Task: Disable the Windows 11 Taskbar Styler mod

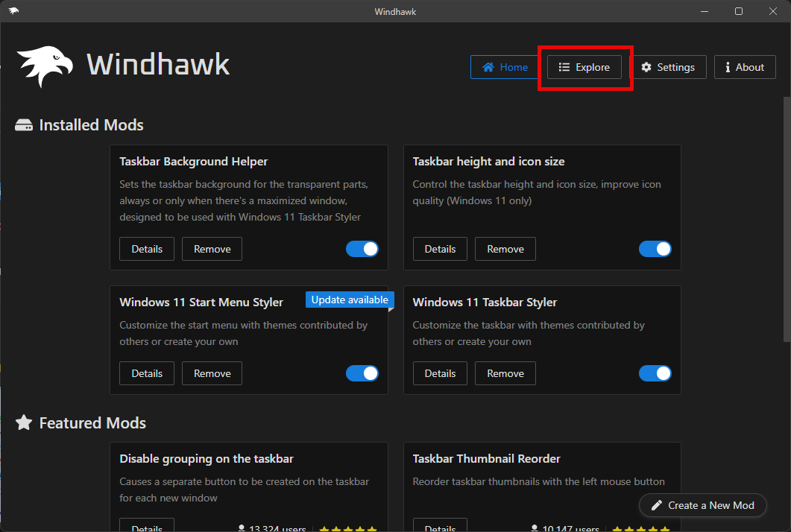Action: coord(655,373)
